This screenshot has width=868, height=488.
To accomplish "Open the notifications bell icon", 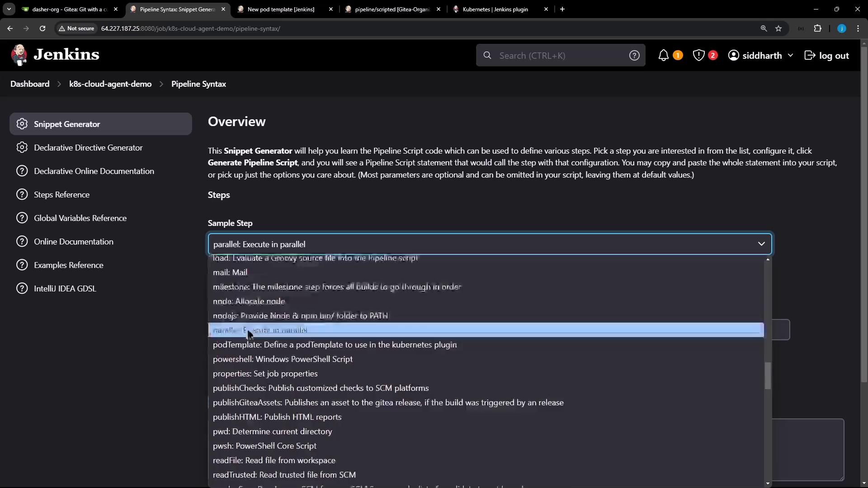I will [663, 56].
